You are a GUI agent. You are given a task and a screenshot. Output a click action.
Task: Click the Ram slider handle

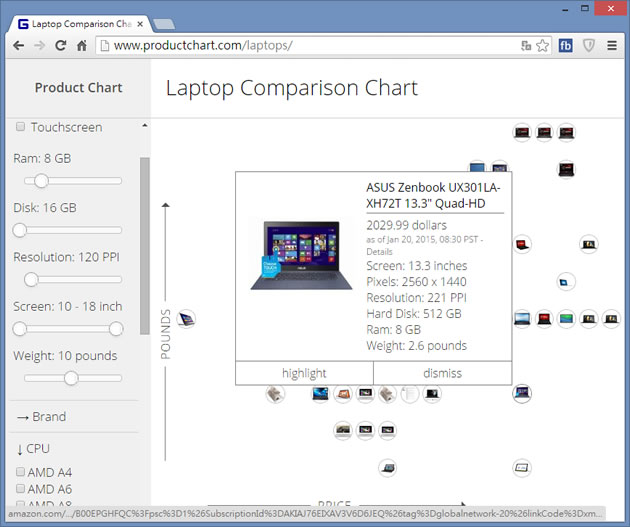(x=41, y=181)
